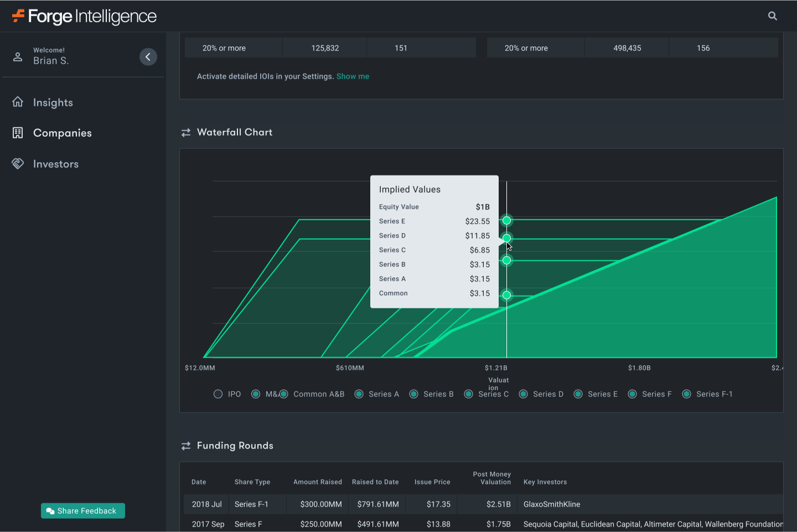Click the user profile icon beside Welcome
Image resolution: width=797 pixels, height=532 pixels.
point(17,56)
